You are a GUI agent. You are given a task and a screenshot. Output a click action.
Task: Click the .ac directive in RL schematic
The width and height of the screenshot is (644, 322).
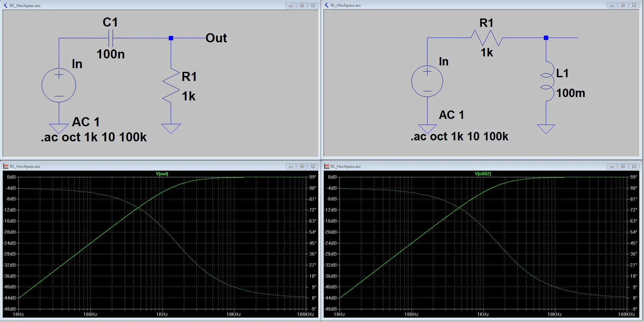click(459, 136)
